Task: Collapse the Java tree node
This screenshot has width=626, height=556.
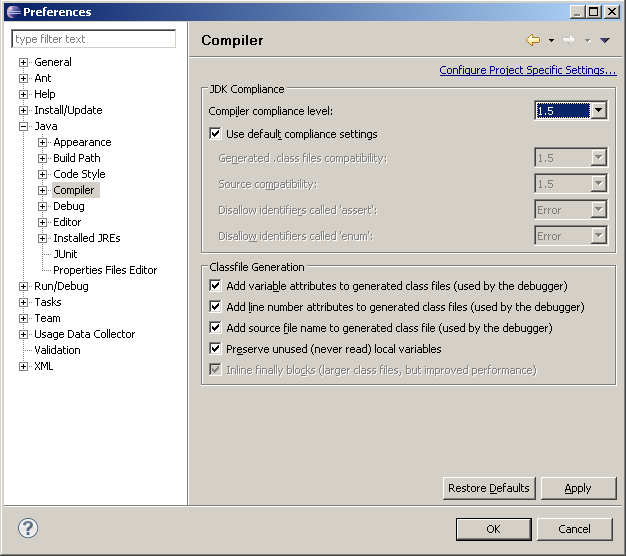Action: pyautogui.click(x=23, y=127)
